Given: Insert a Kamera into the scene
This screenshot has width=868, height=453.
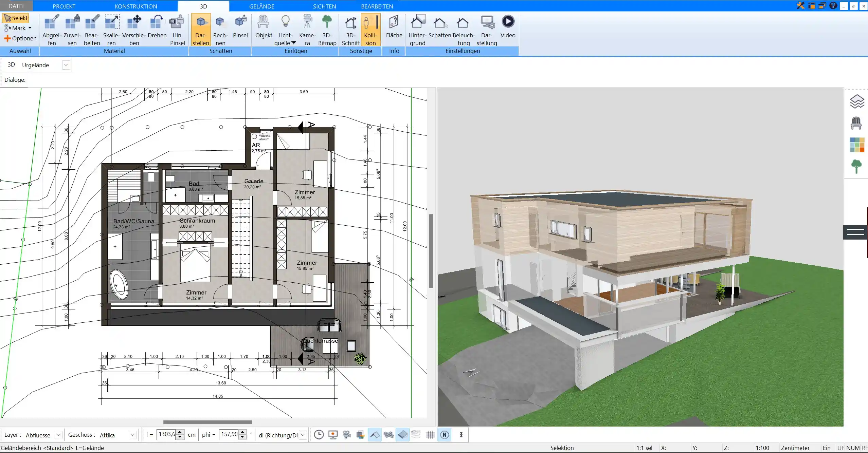Looking at the screenshot, I should coord(307,30).
